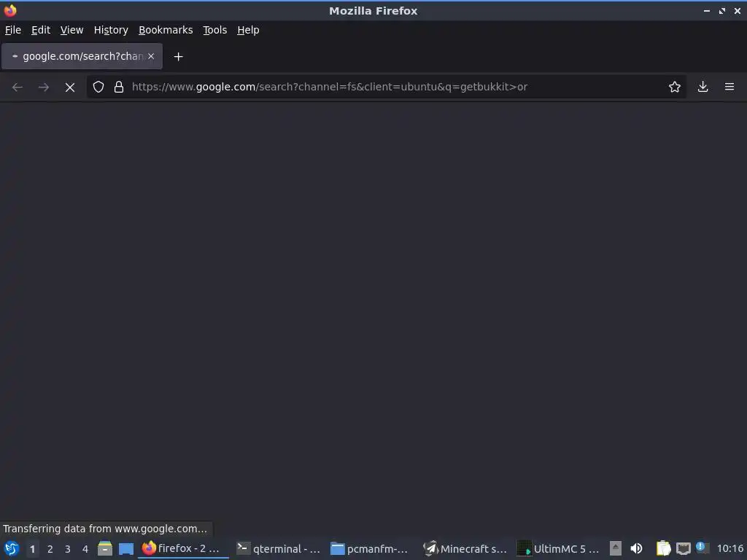Open the removable media eject tray icon
This screenshot has height=560, width=747.
(616, 548)
